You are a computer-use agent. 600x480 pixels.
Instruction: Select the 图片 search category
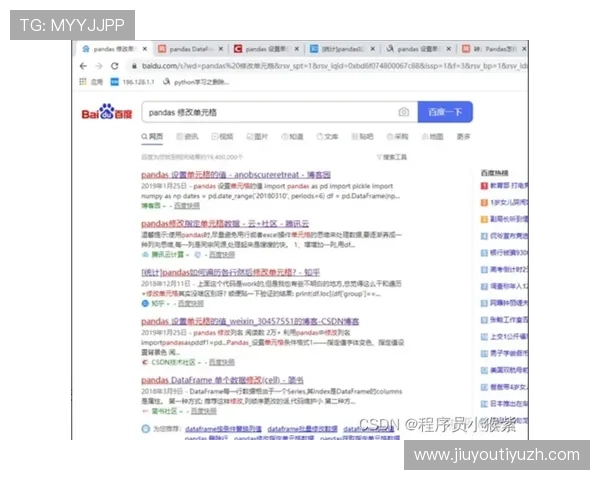pos(257,136)
